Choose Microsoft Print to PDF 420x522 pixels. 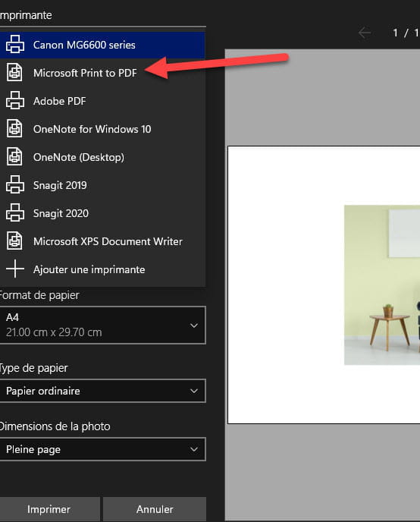(102, 73)
